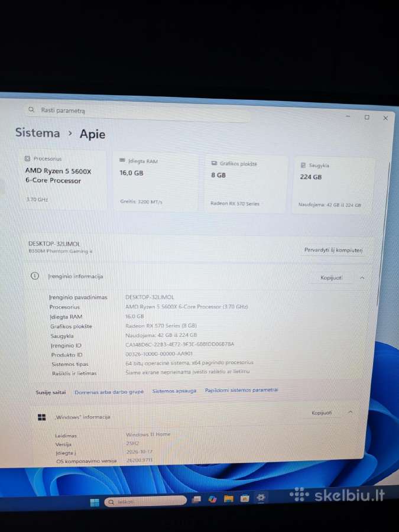Viewport: 399px width, 532px height.
Task: Collapse the "Windows informacija" section chevron
Action: (x=350, y=412)
